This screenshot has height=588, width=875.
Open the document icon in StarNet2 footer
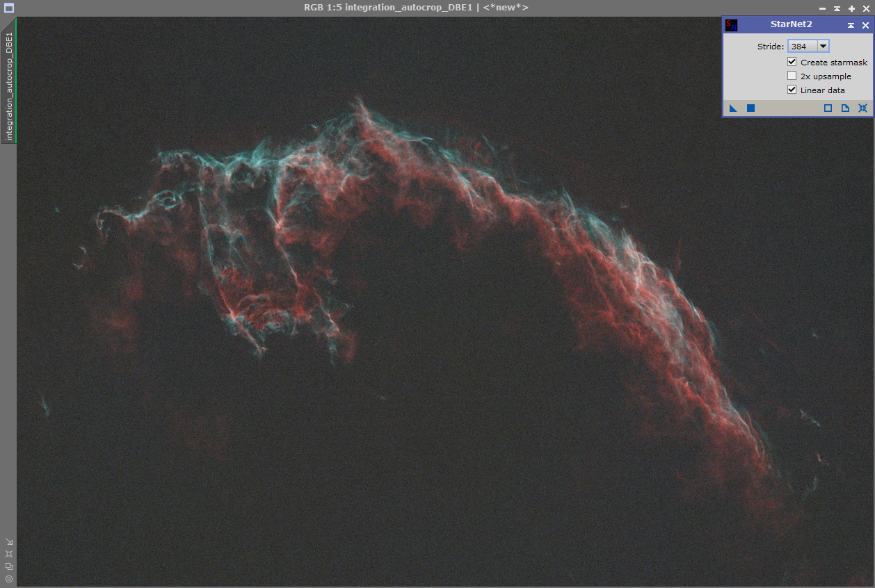[x=845, y=108]
